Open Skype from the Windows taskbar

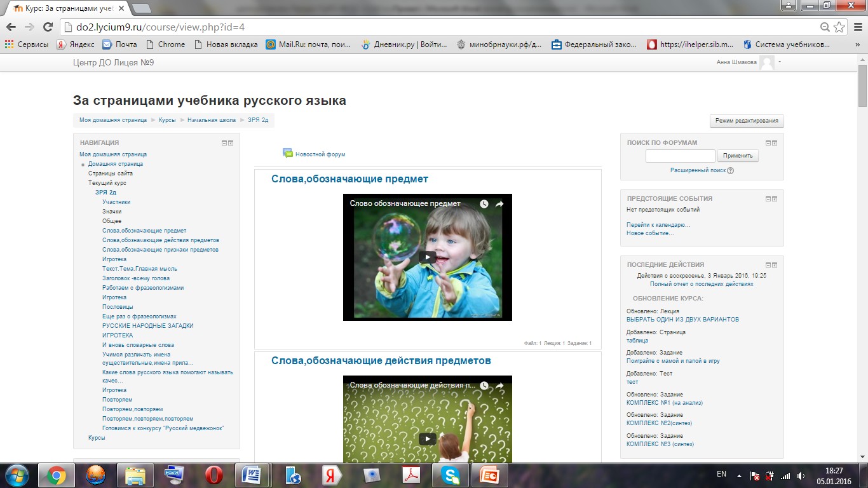click(451, 475)
